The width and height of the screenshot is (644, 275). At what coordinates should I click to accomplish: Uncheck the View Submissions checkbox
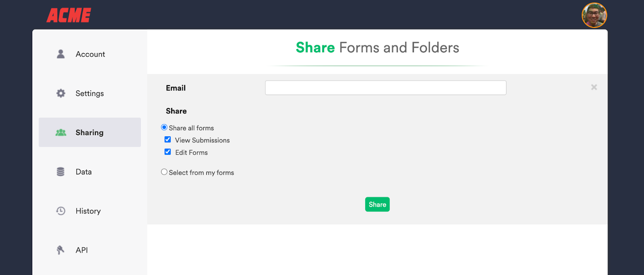[168, 140]
